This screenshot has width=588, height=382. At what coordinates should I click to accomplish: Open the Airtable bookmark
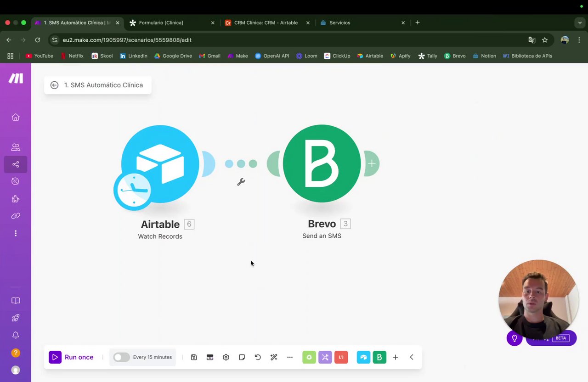370,56
